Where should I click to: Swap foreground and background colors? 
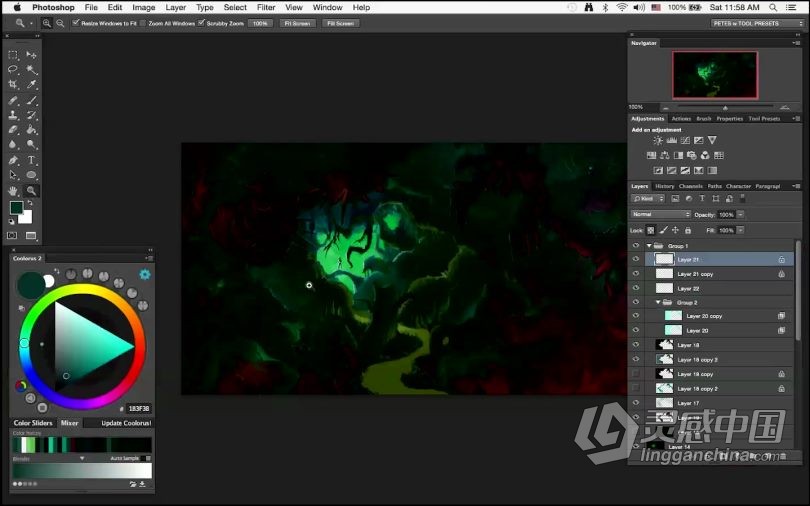coord(29,203)
